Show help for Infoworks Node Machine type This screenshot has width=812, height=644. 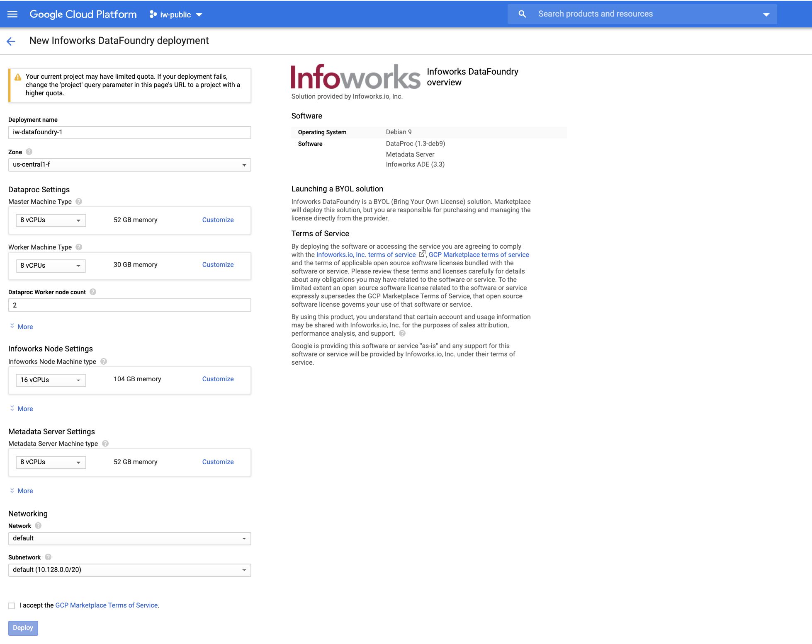coord(104,361)
